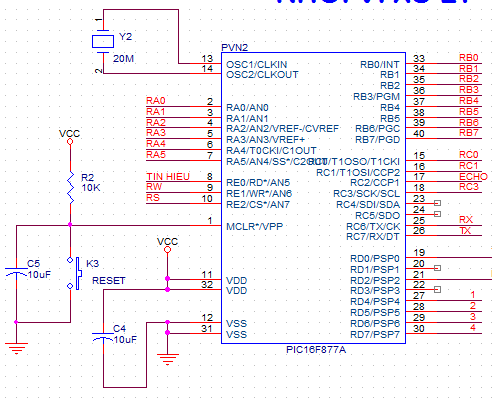Image resolution: width=492 pixels, height=398 pixels.
Task: Select the VCC power symbol above R2
Action: point(70,137)
